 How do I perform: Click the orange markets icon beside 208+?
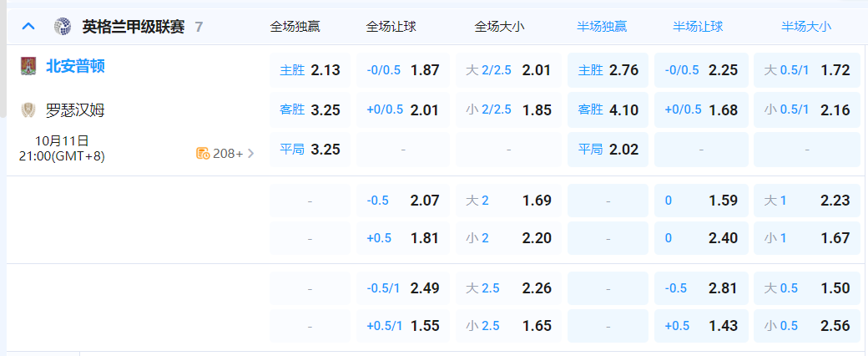click(203, 153)
